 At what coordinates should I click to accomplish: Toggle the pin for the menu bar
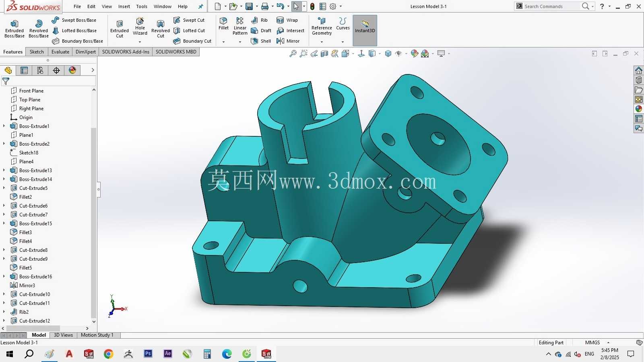click(201, 6)
